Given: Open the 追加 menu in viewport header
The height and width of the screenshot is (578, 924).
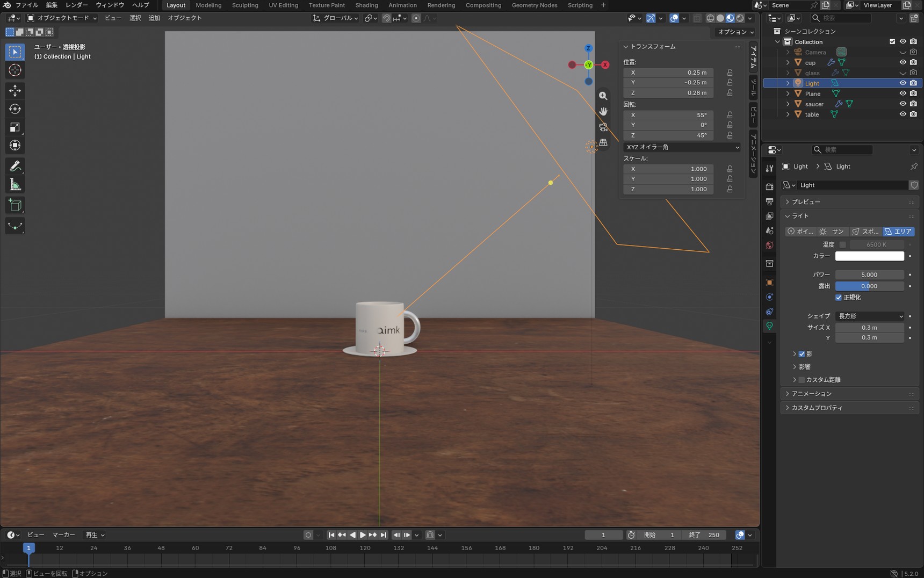Looking at the screenshot, I should coord(154,18).
